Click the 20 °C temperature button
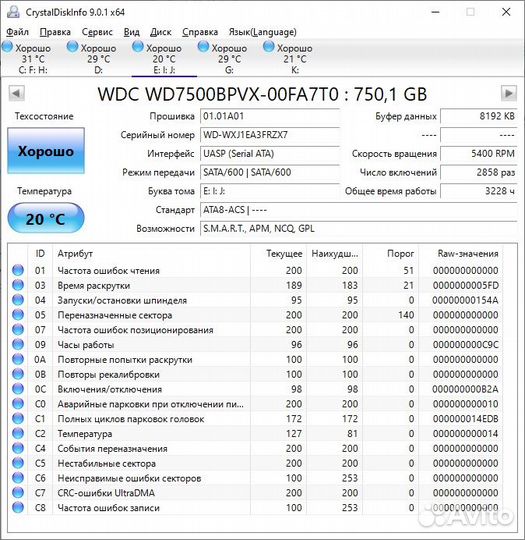This screenshot has height=540, width=525. (x=46, y=219)
